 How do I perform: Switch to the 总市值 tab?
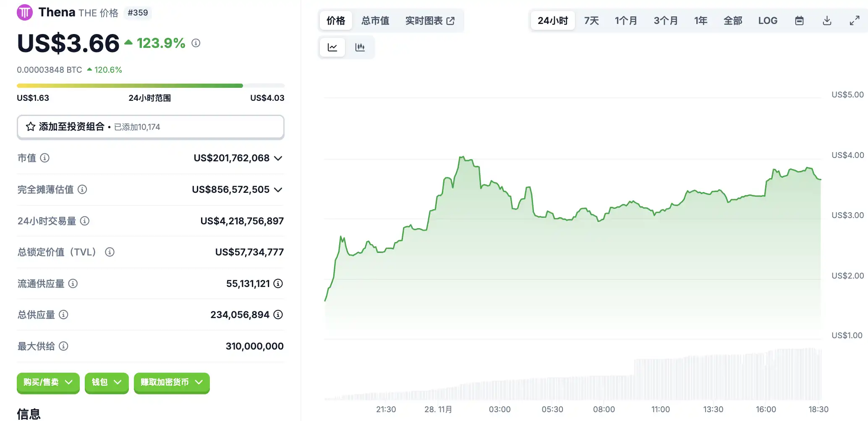375,21
